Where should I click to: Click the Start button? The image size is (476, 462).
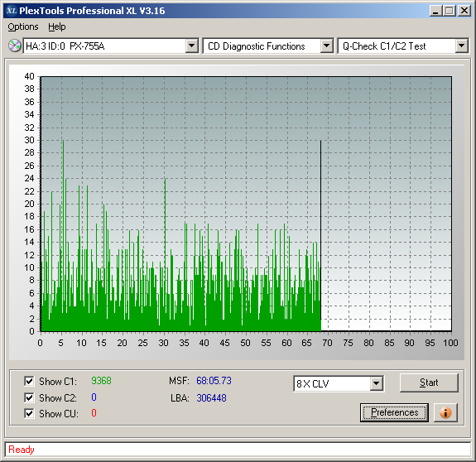(429, 383)
